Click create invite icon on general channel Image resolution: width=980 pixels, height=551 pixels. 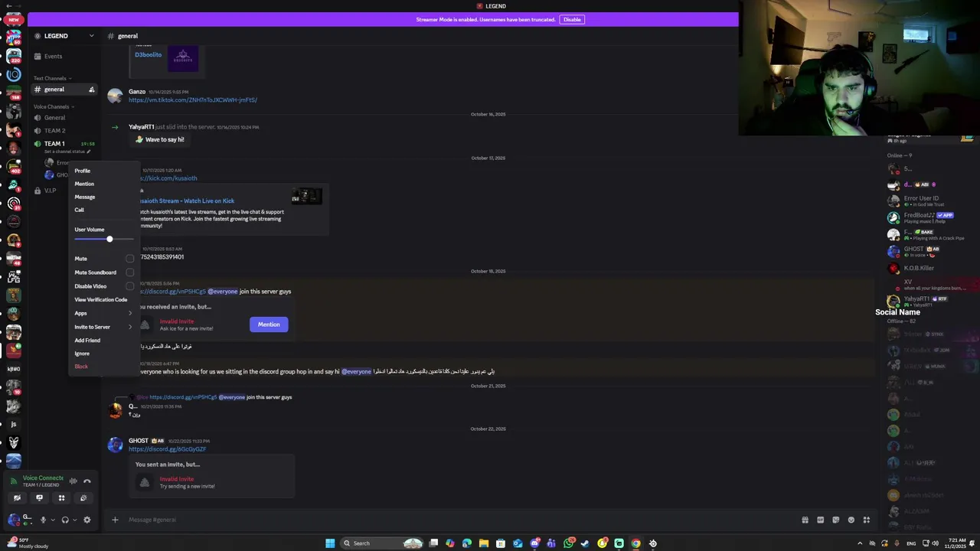click(x=91, y=90)
